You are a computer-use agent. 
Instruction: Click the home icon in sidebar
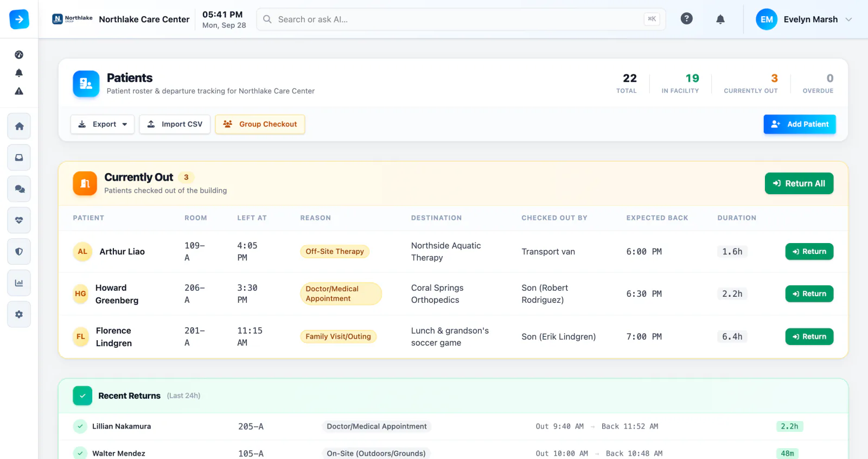(19, 126)
